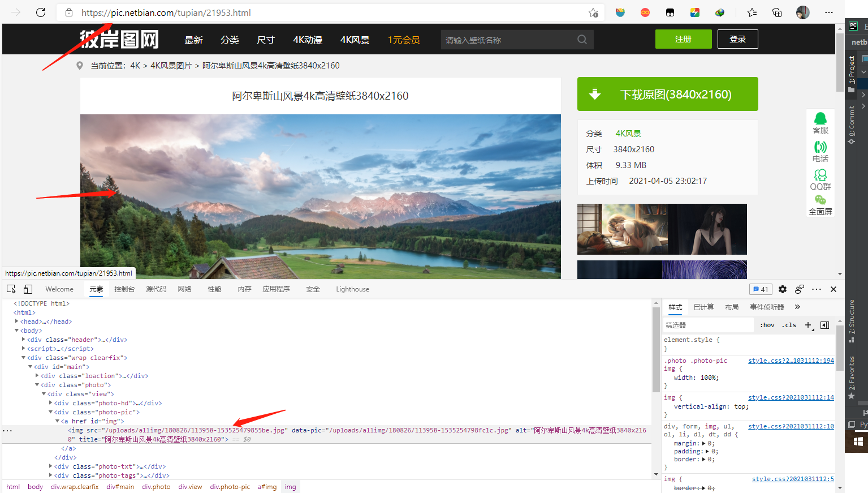Switch to the 控制台 console tab
Screen dimensions: 868x493
(x=124, y=289)
